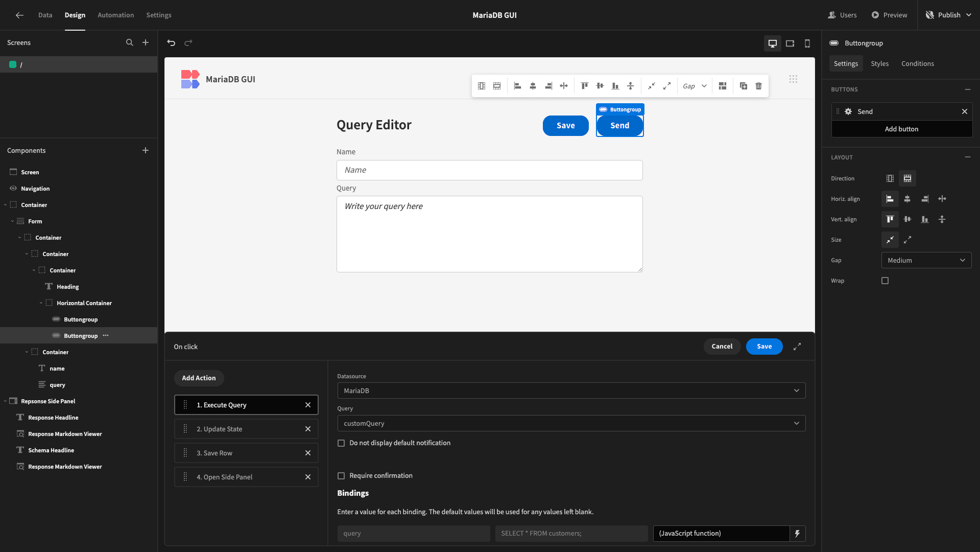The height and width of the screenshot is (552, 980).
Task: Select center horizontal align in Layout panel
Action: coord(907,199)
